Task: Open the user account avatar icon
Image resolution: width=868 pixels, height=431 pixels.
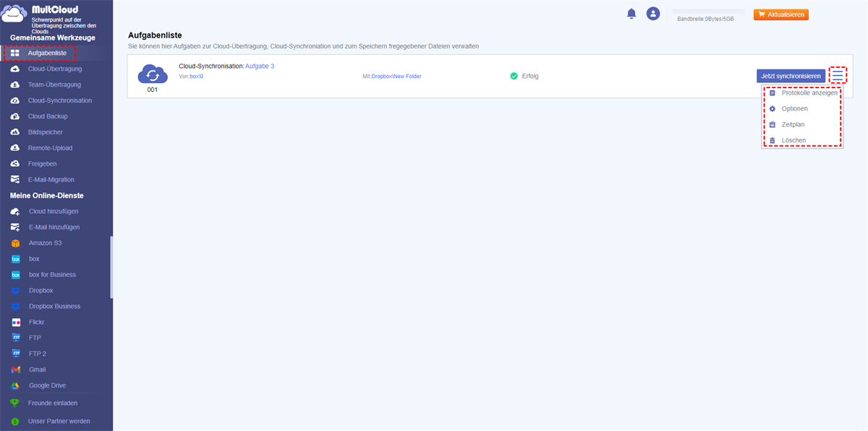Action: click(x=653, y=14)
